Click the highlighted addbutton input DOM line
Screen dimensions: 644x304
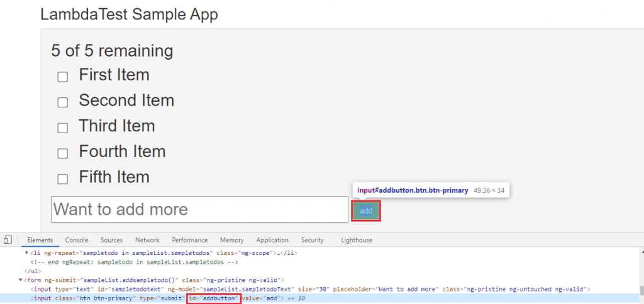point(126,298)
